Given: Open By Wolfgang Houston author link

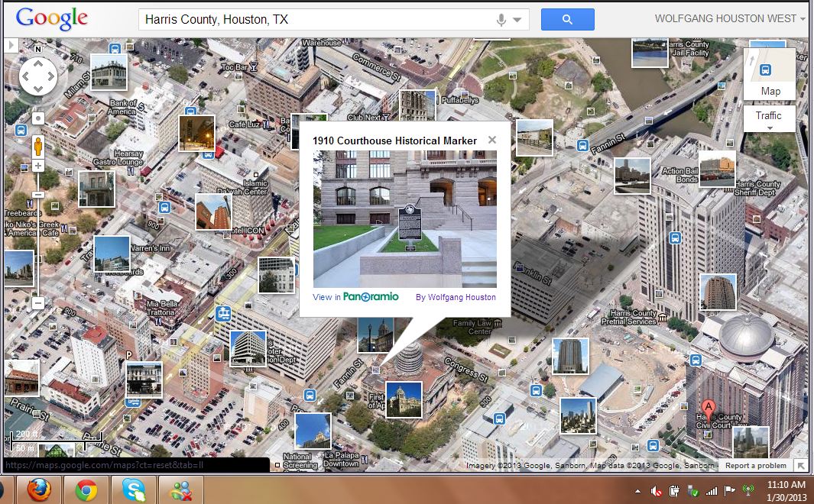Looking at the screenshot, I should pyautogui.click(x=456, y=297).
